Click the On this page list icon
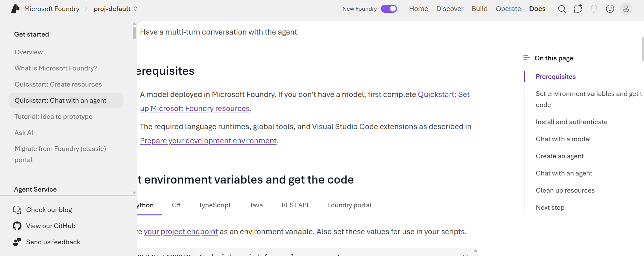 526,58
